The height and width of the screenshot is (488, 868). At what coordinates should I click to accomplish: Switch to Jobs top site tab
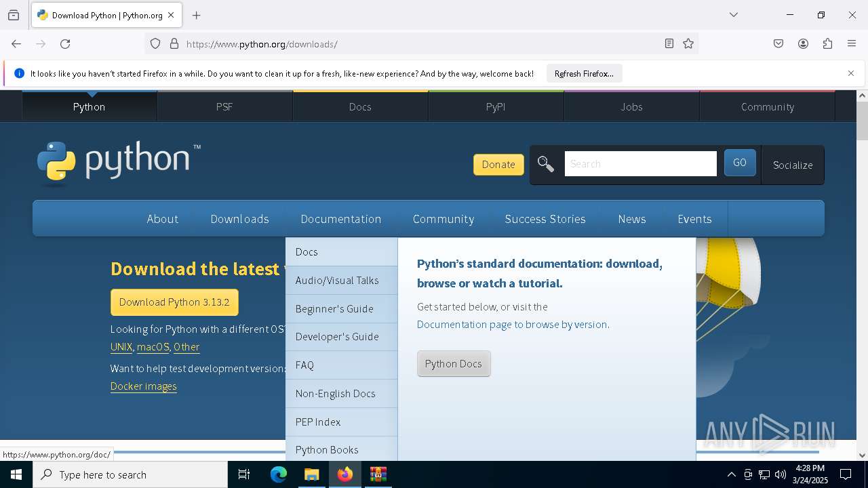tap(631, 106)
